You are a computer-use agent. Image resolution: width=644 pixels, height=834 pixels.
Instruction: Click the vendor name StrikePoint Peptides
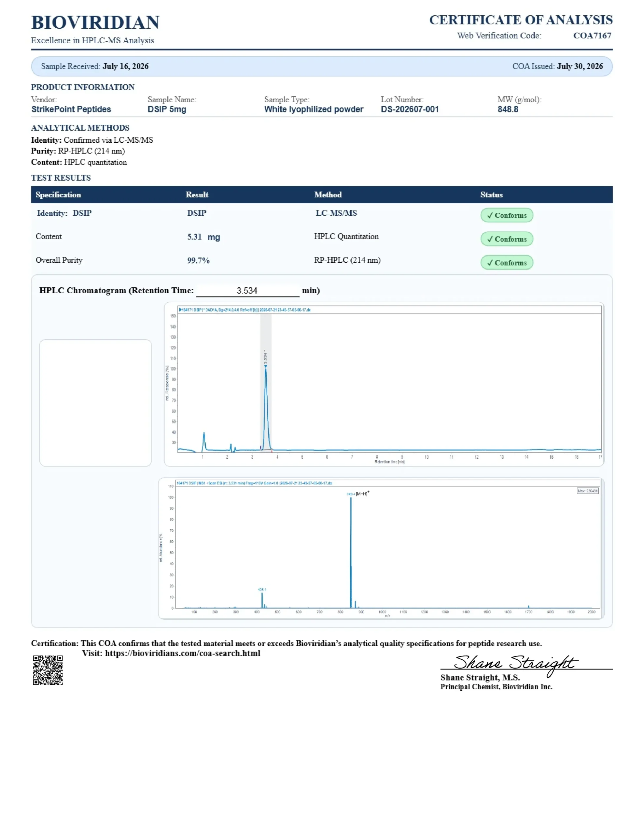pos(71,109)
